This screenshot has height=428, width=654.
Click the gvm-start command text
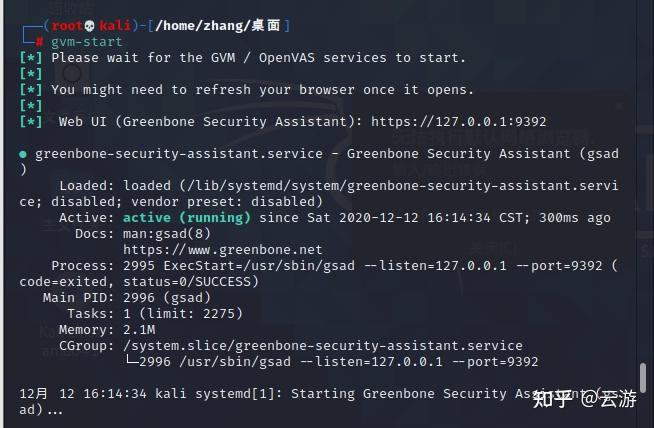(x=87, y=42)
